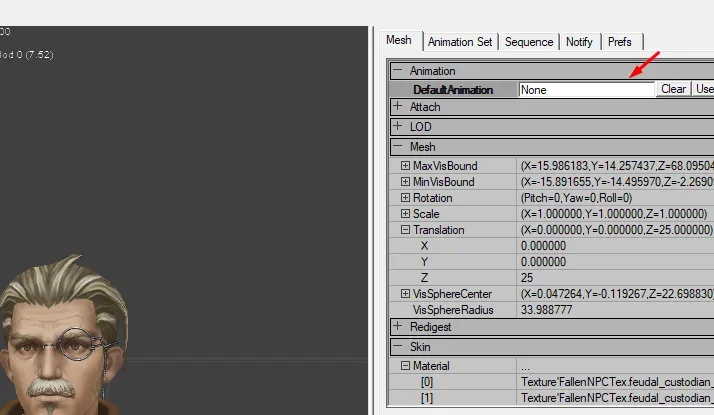The height and width of the screenshot is (415, 714).
Task: Select the VisSphereRadius value 33.988777
Action: pyautogui.click(x=546, y=310)
